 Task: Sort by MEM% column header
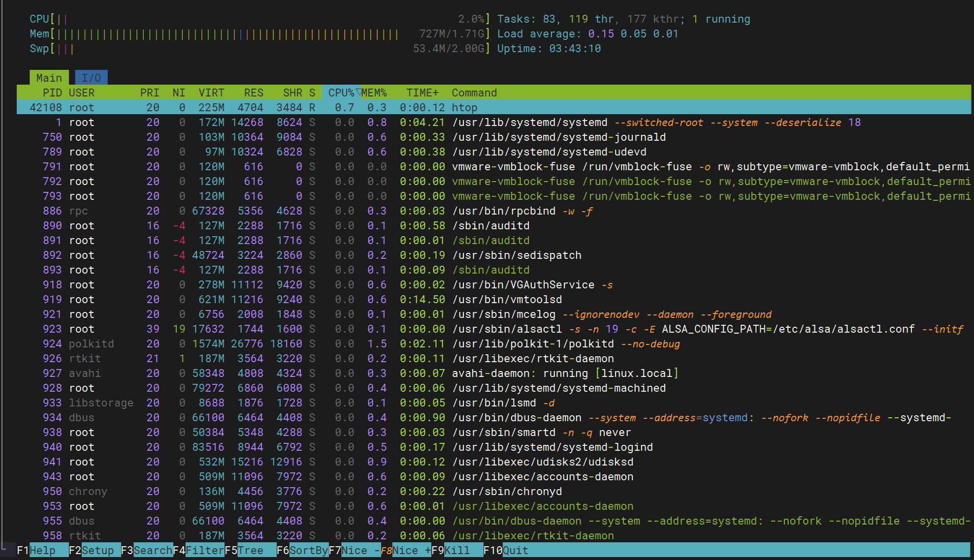click(x=374, y=93)
